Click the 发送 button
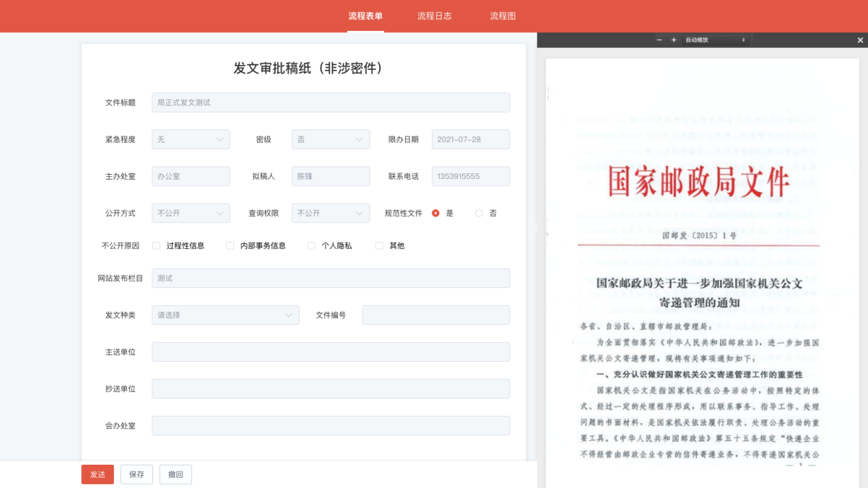 click(97, 474)
